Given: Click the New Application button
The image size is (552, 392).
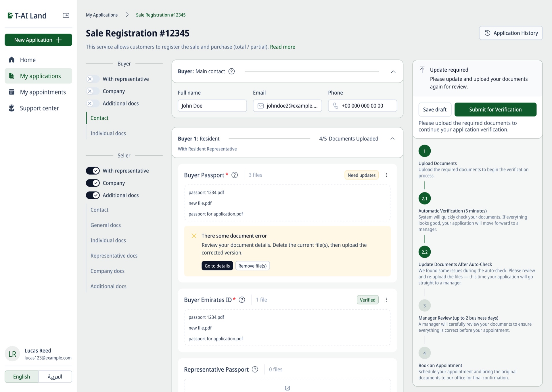Looking at the screenshot, I should pos(38,40).
